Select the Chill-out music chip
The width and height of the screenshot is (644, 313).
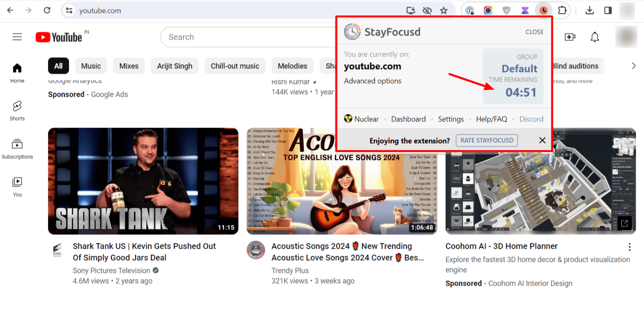click(x=235, y=66)
